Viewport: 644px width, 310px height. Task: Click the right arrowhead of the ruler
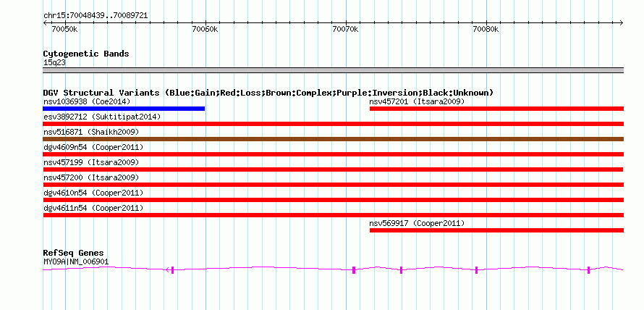[621, 22]
